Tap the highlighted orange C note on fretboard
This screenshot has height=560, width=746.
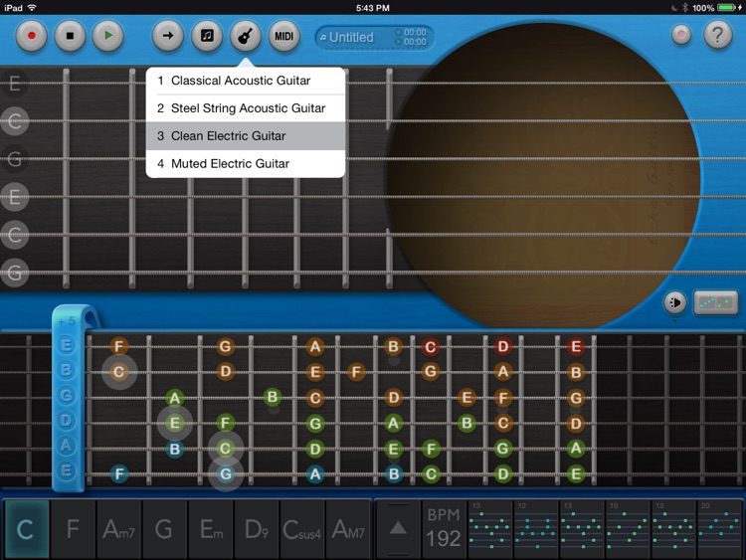click(x=119, y=372)
